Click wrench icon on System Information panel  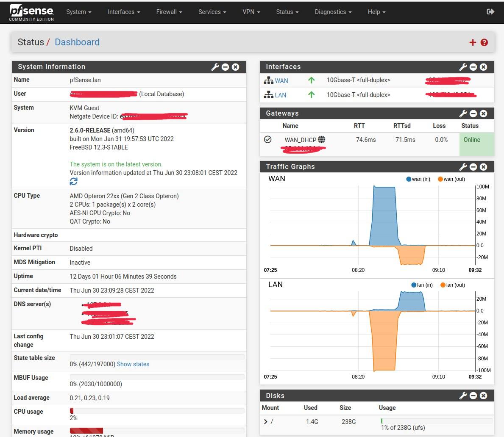coord(215,67)
